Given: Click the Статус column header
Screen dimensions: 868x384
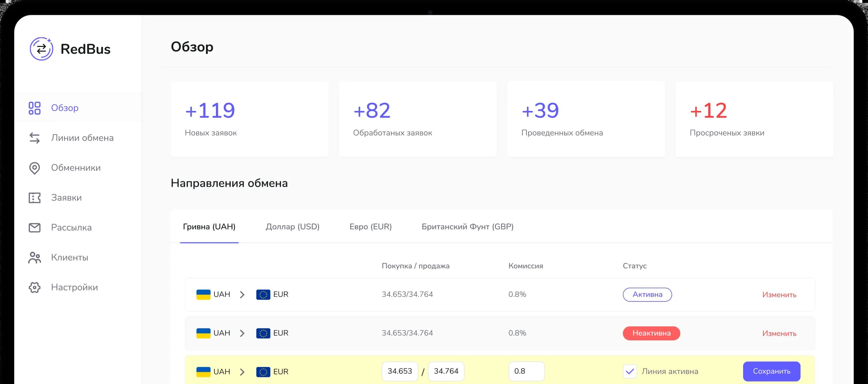Looking at the screenshot, I should point(635,266).
